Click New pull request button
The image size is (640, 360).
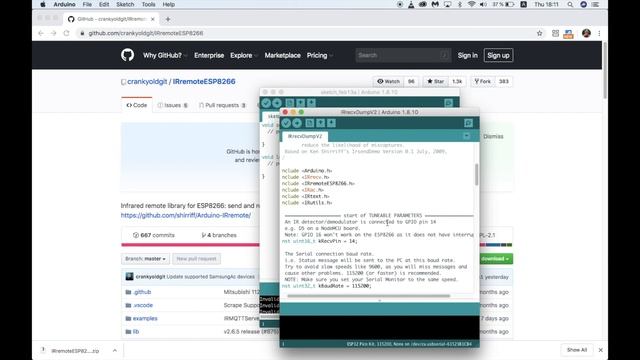[x=196, y=259]
